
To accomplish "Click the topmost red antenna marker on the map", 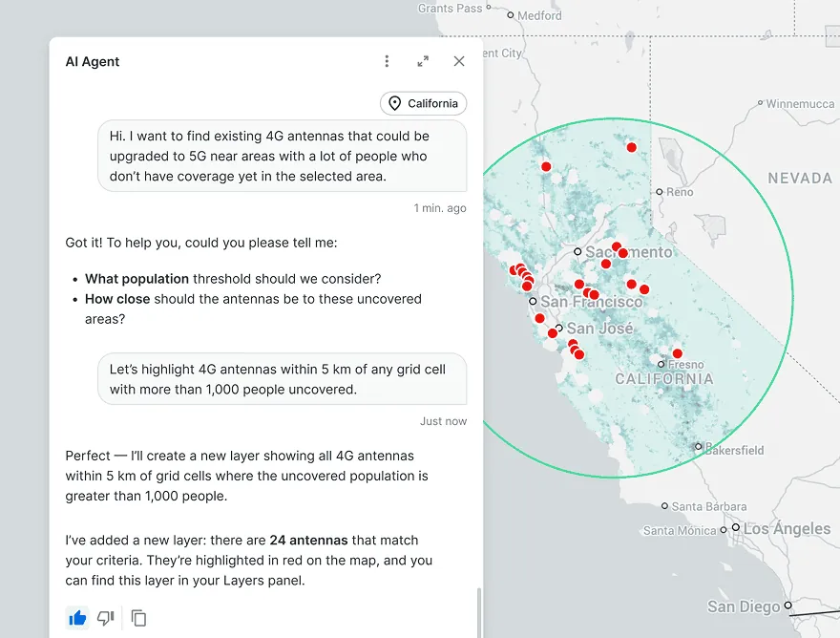I will (631, 148).
